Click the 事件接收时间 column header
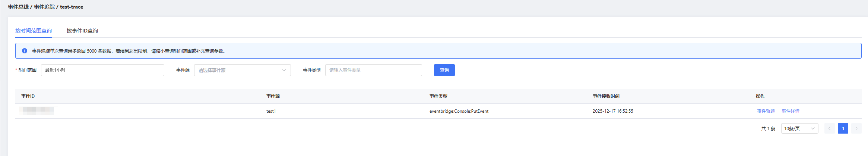Screen dimensions: 868x156 coord(606,96)
